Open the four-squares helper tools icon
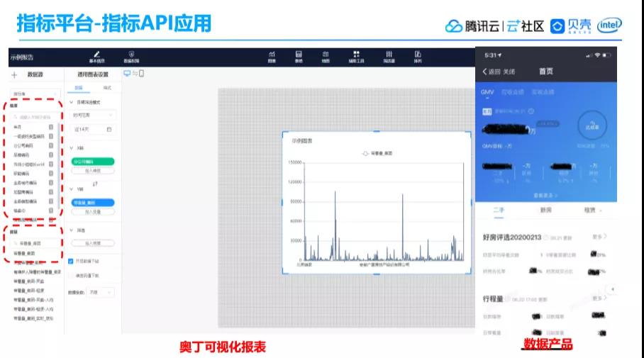Image resolution: width=644 pixels, height=358 pixels. pyautogui.click(x=356, y=54)
